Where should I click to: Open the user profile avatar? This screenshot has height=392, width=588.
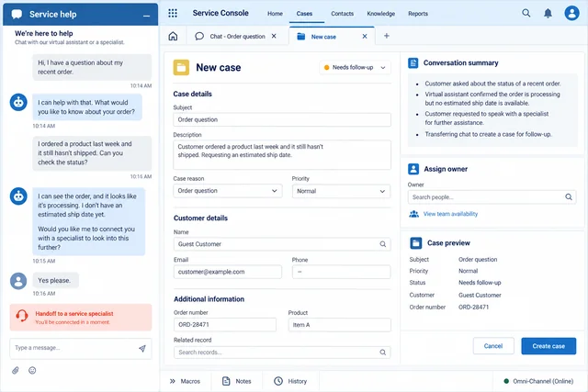pyautogui.click(x=571, y=13)
